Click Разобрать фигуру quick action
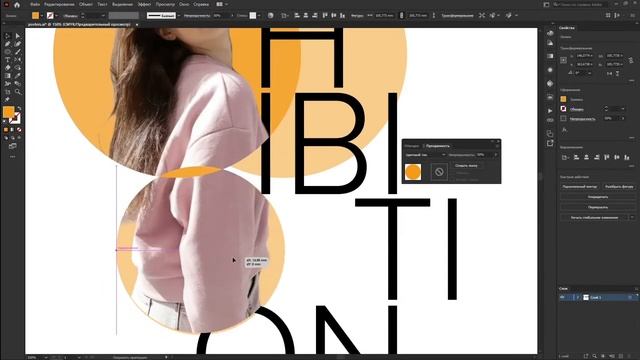This screenshot has width=640, height=360. click(x=619, y=187)
